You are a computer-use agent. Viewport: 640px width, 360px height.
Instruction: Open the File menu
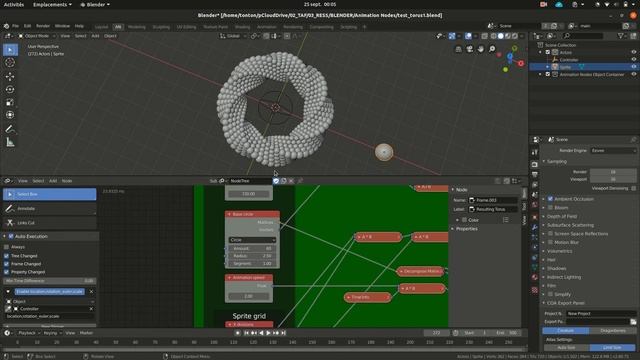(15, 26)
